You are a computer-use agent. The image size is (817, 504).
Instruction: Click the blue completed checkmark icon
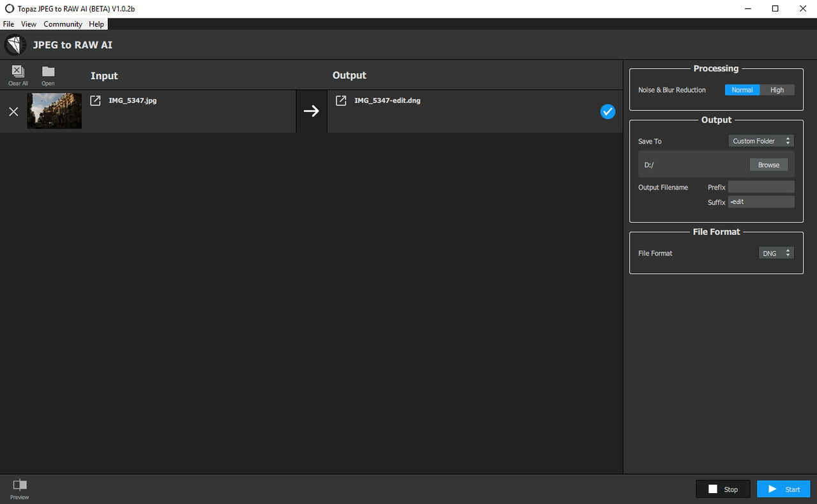click(608, 112)
